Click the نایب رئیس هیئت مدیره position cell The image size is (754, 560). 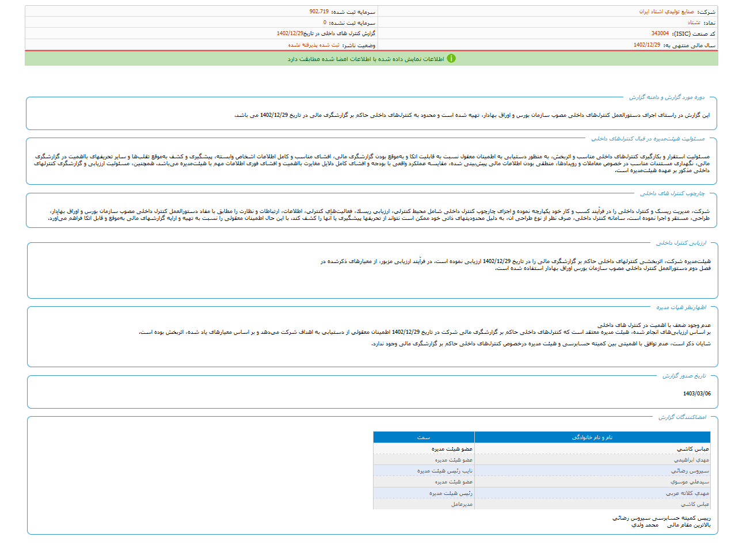(444, 471)
